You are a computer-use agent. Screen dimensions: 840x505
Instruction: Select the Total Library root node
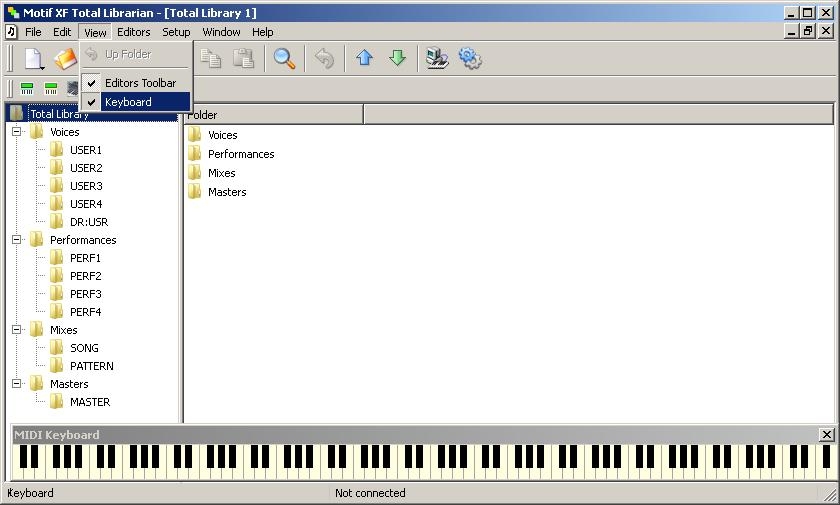click(x=58, y=114)
